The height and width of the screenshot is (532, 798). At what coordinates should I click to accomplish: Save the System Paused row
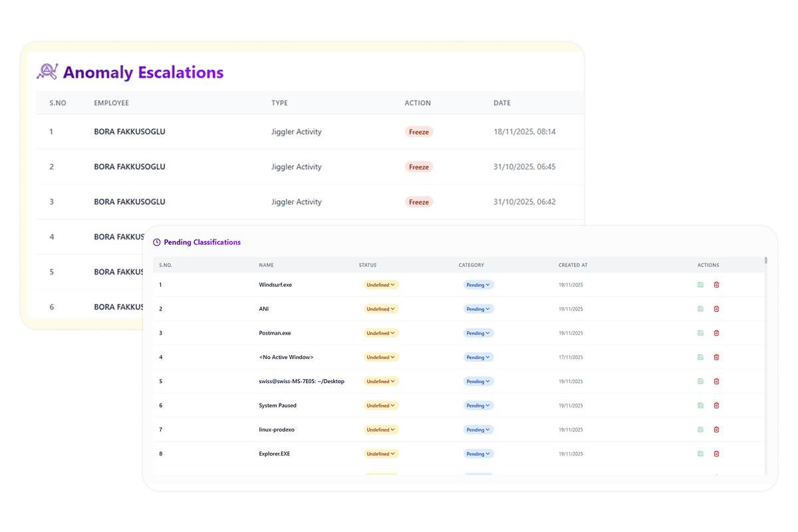[x=700, y=406]
